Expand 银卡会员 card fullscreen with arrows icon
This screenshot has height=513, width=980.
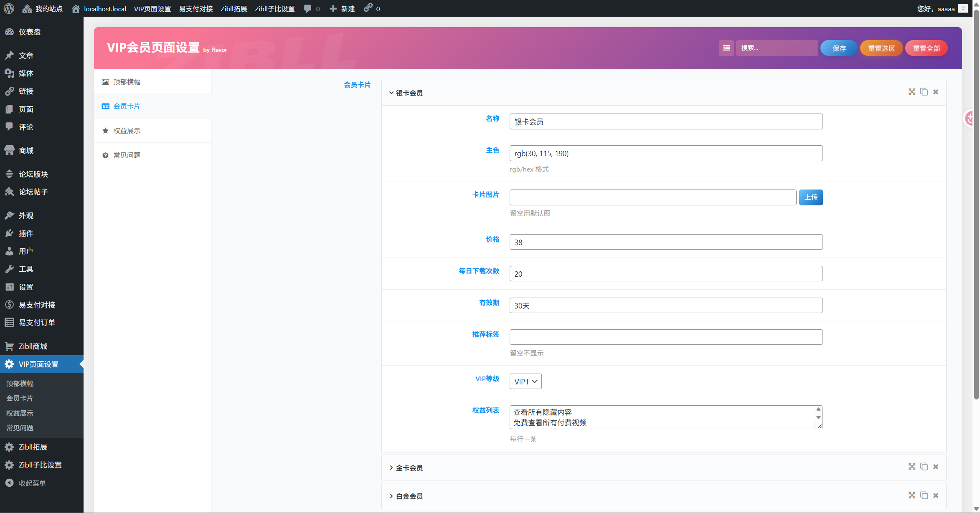911,92
